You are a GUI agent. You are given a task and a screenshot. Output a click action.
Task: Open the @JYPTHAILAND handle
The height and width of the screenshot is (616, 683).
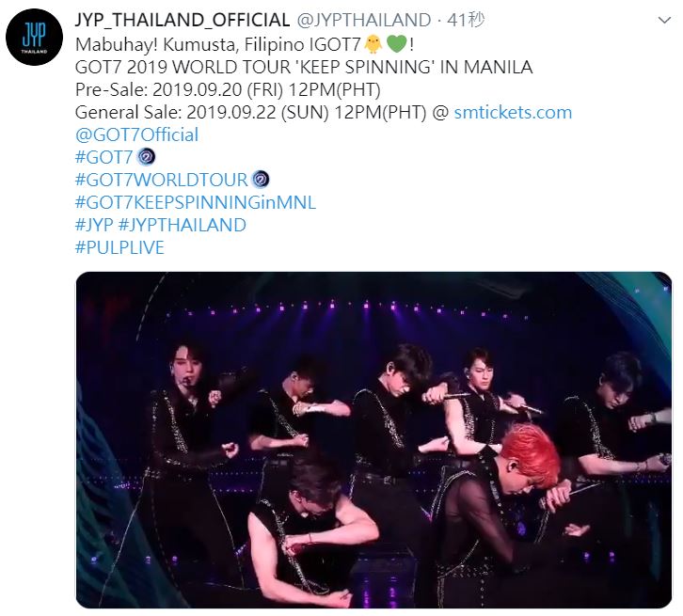(364, 20)
